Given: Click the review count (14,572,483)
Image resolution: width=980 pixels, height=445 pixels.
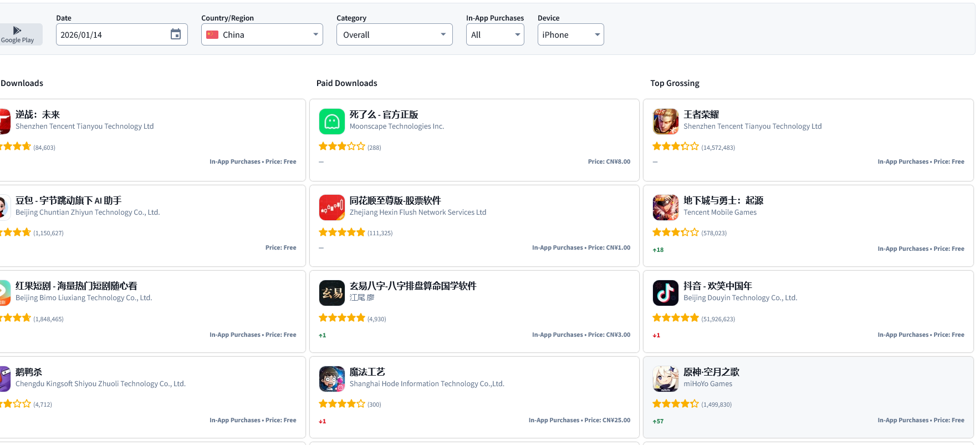Looking at the screenshot, I should (718, 148).
